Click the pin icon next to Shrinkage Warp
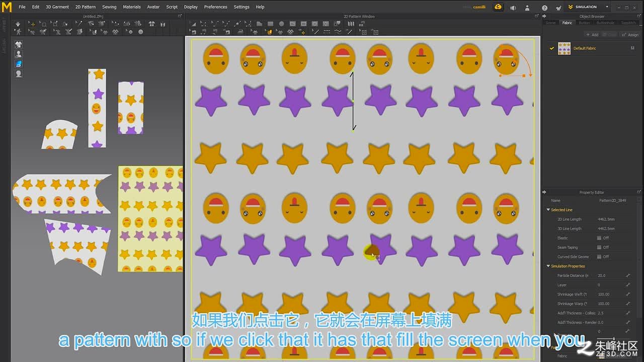Image resolution: width=644 pixels, height=362 pixels. (628, 304)
